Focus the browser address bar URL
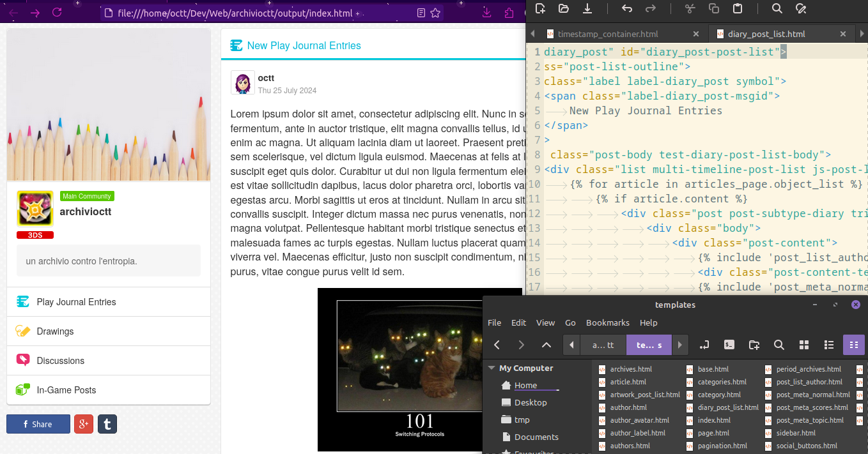 (x=235, y=13)
